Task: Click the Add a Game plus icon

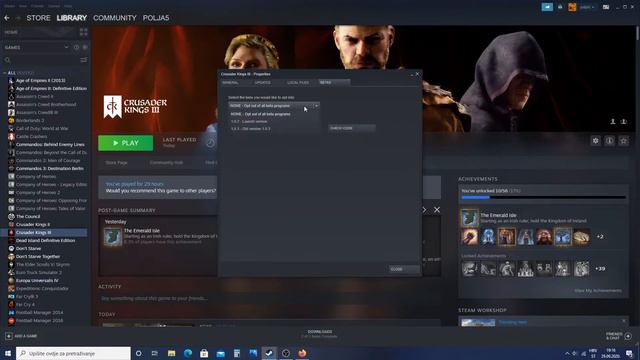Action: point(9,336)
